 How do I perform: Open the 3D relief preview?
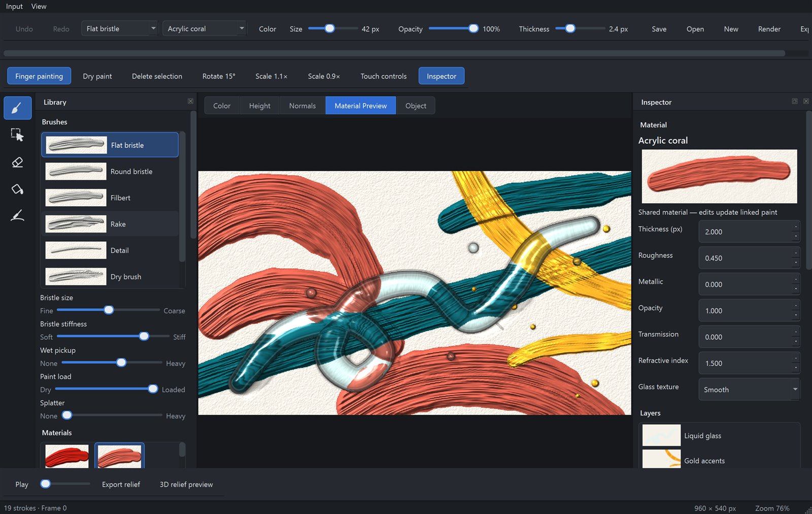coord(186,485)
